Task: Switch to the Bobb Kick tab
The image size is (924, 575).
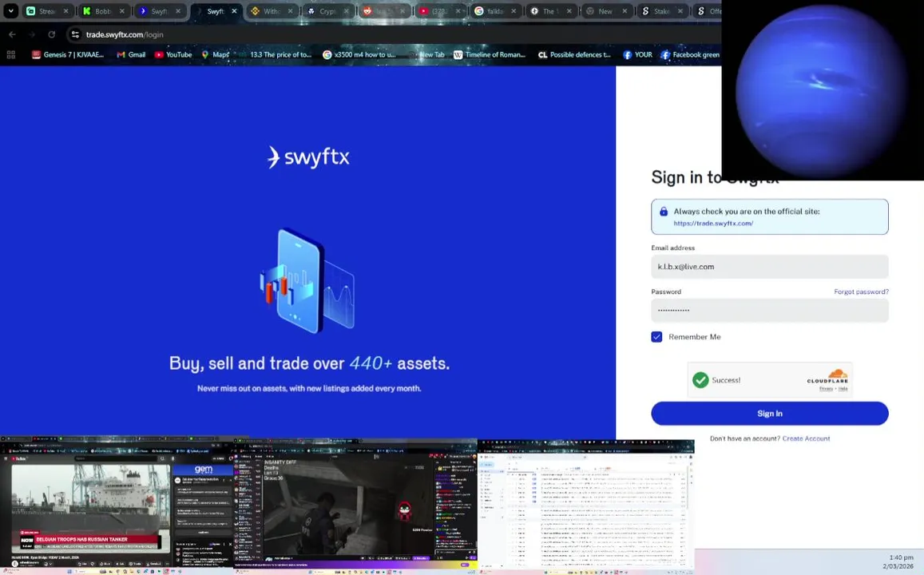Action: [101, 11]
